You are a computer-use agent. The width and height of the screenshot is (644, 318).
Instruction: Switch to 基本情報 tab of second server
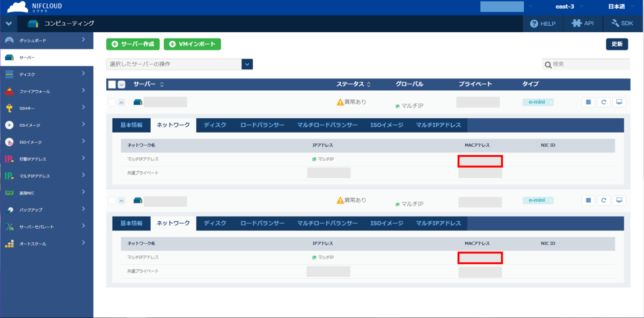[131, 223]
